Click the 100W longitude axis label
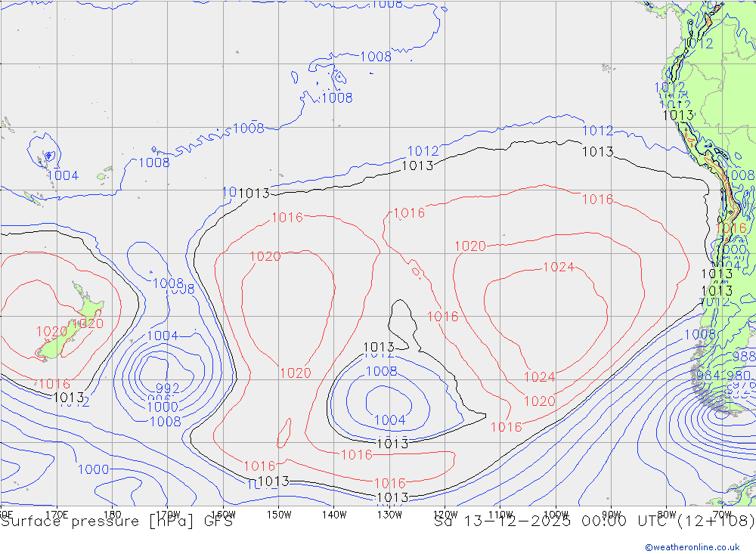The image size is (756, 554). click(556, 515)
